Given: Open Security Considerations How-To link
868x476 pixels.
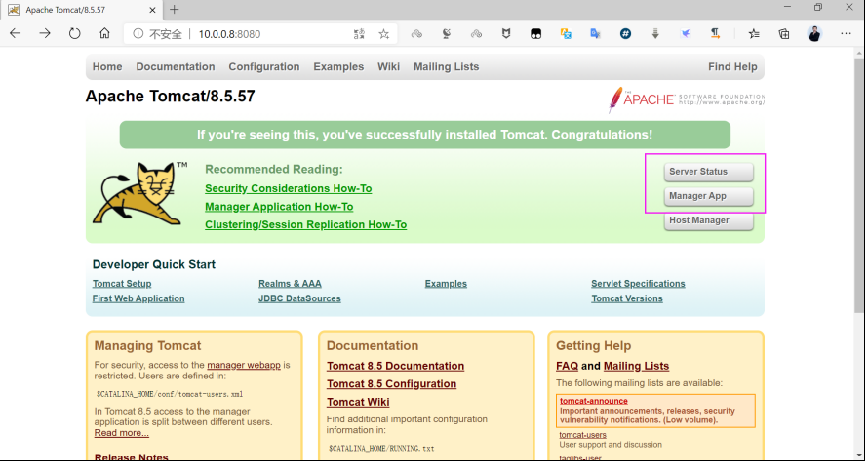Looking at the screenshot, I should tap(289, 188).
